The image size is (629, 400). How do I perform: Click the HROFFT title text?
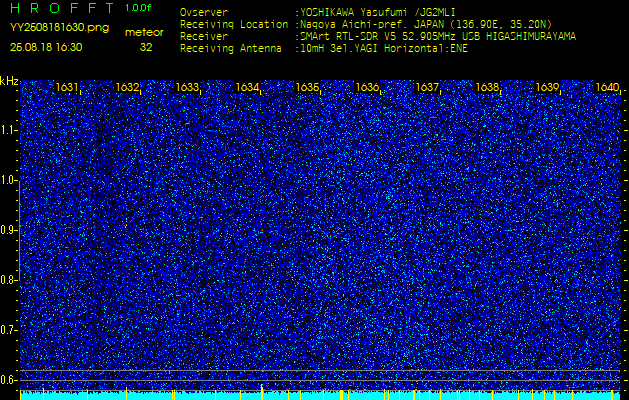63,8
